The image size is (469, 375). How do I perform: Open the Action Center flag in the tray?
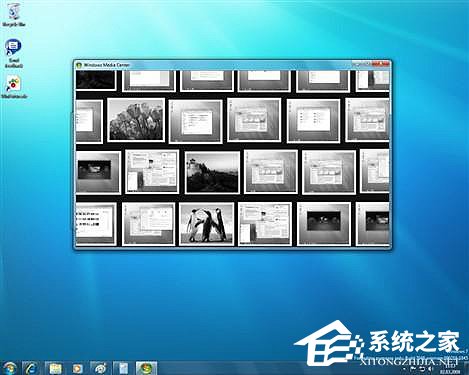pos(413,369)
